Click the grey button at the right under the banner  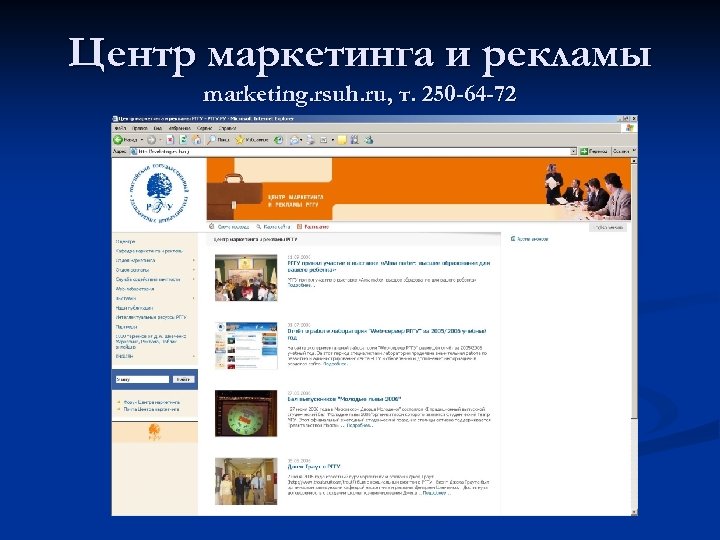pos(608,227)
